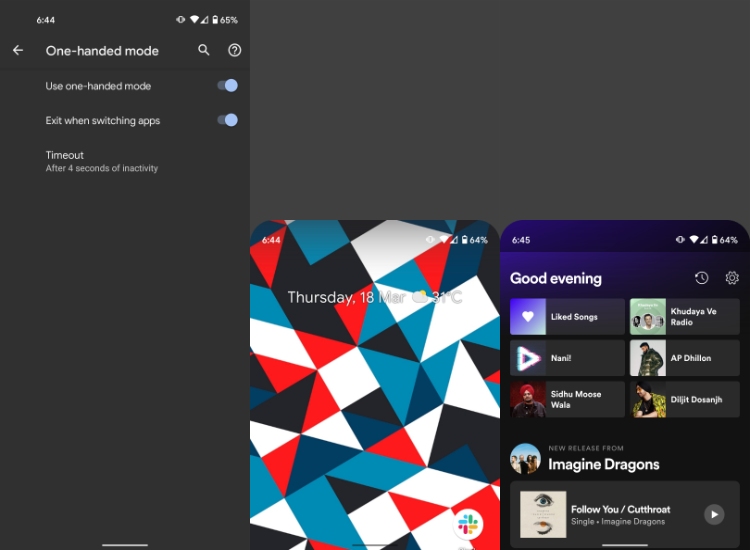The width and height of the screenshot is (750, 550).
Task: Open search in One-handed mode settings
Action: [x=204, y=50]
